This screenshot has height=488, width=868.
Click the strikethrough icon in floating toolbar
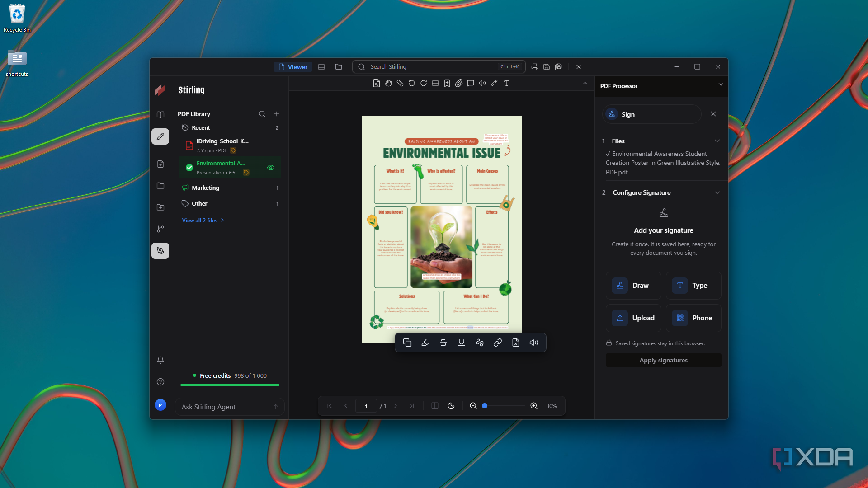443,343
